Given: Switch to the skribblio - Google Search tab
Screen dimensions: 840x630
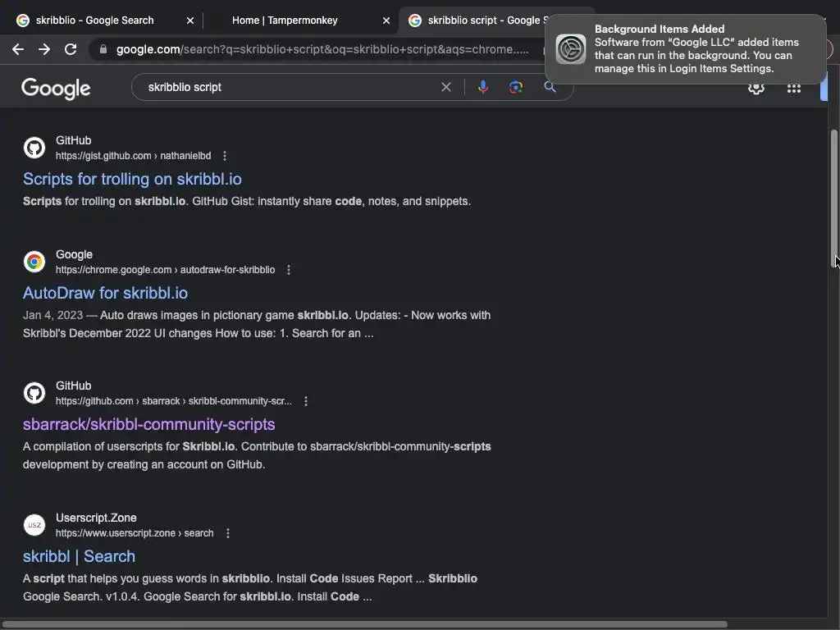Looking at the screenshot, I should tap(95, 21).
